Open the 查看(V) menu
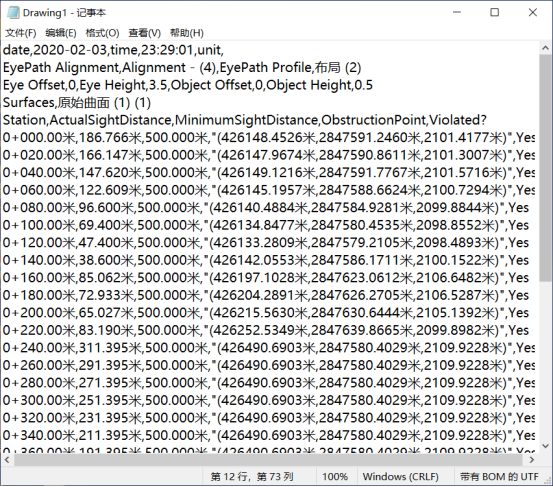This screenshot has width=553, height=487. tap(145, 33)
